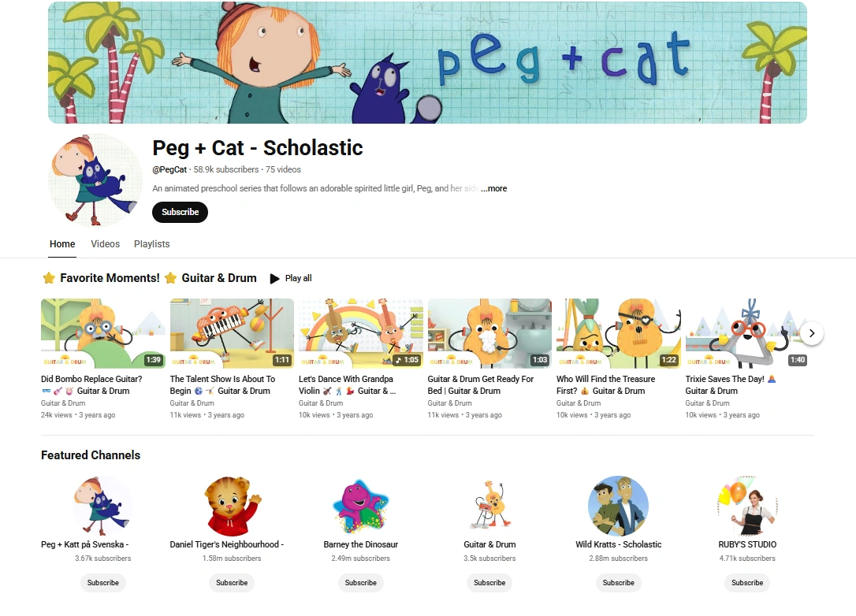Open the 'Guitar & Drum Get Ready For Bed' thumbnail

click(x=489, y=333)
